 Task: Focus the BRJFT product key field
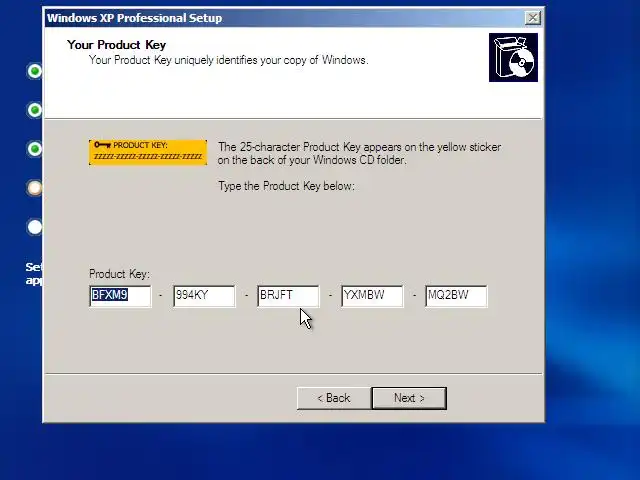(288, 296)
